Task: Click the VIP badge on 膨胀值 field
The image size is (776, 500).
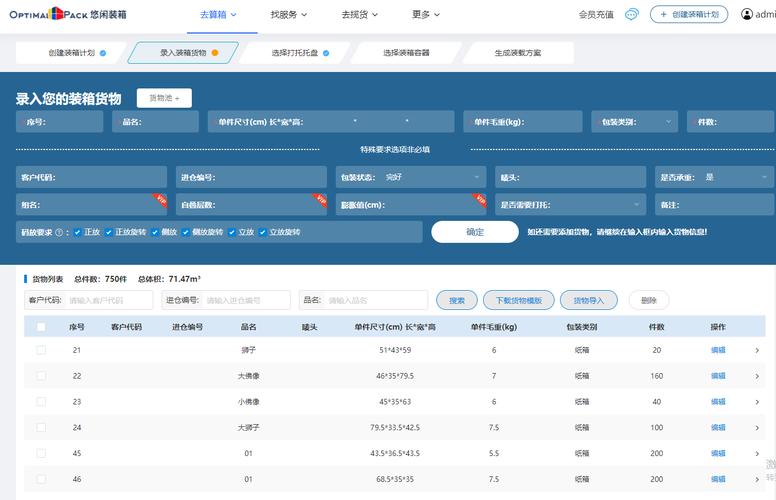Action: pyautogui.click(x=479, y=198)
